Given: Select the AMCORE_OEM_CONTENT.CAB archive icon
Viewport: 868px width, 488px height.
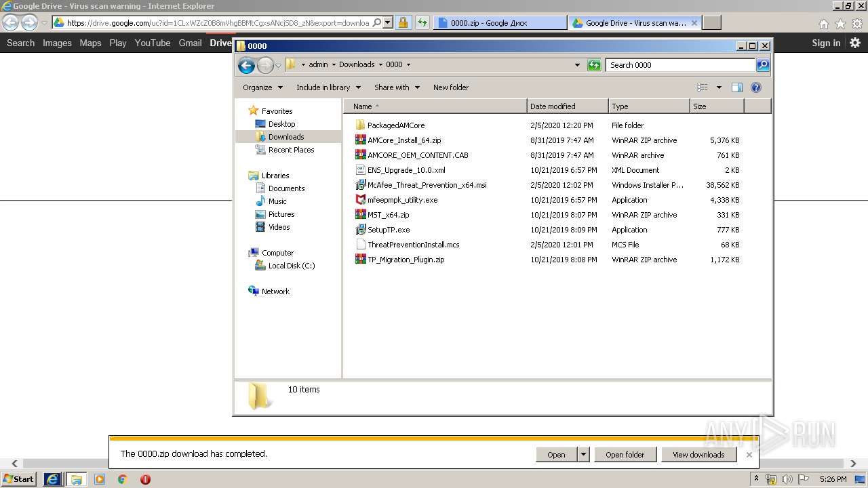Looking at the screenshot, I should pos(360,155).
